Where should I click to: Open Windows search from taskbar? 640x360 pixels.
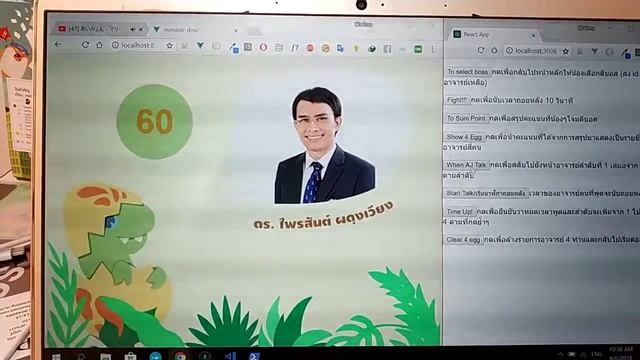click(81, 357)
